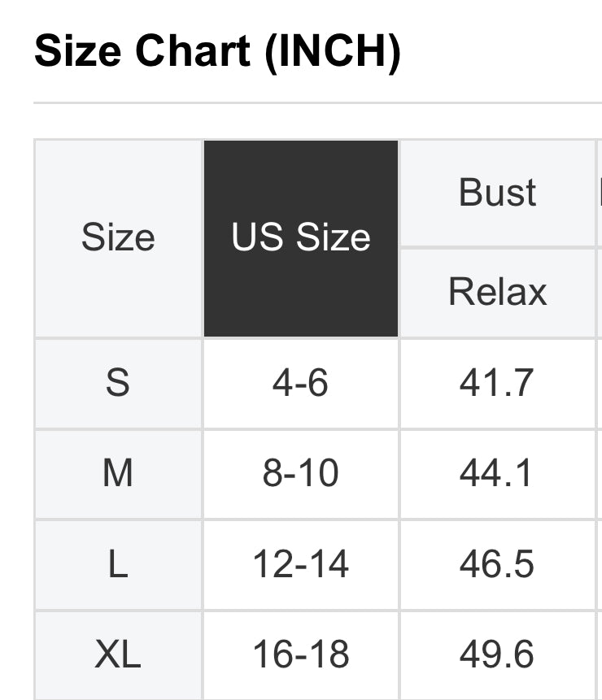Viewport: 602px width, 700px height.
Task: Select the S size row label
Action: (x=118, y=382)
